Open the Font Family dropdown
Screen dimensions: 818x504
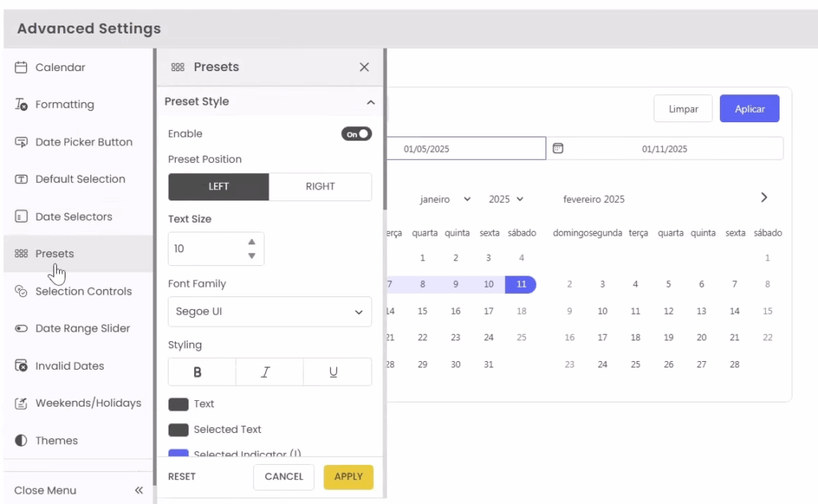click(270, 312)
